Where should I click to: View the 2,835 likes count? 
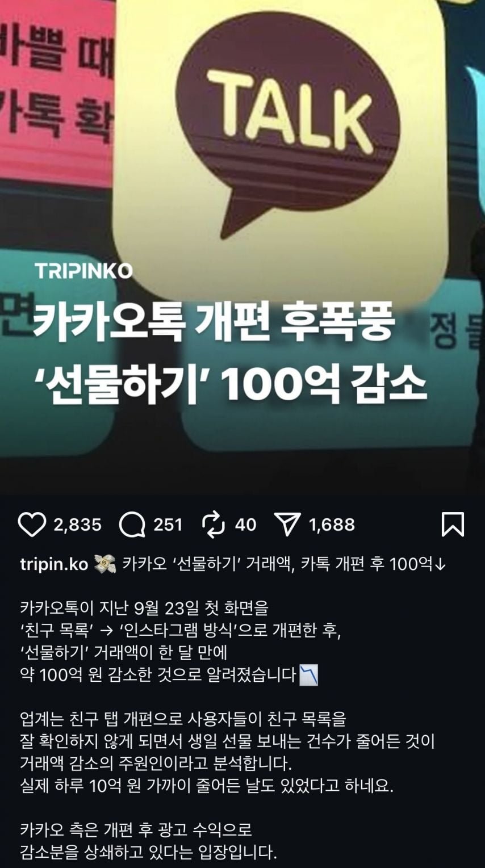click(x=77, y=525)
